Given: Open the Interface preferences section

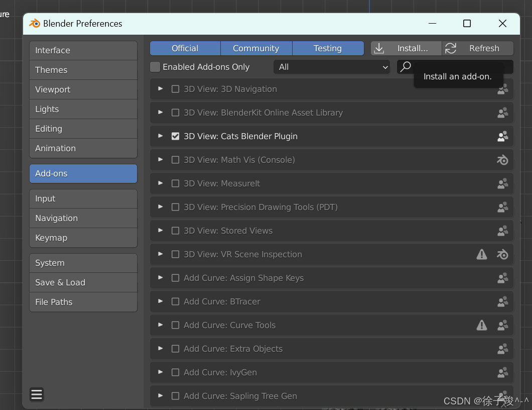Looking at the screenshot, I should click(83, 50).
